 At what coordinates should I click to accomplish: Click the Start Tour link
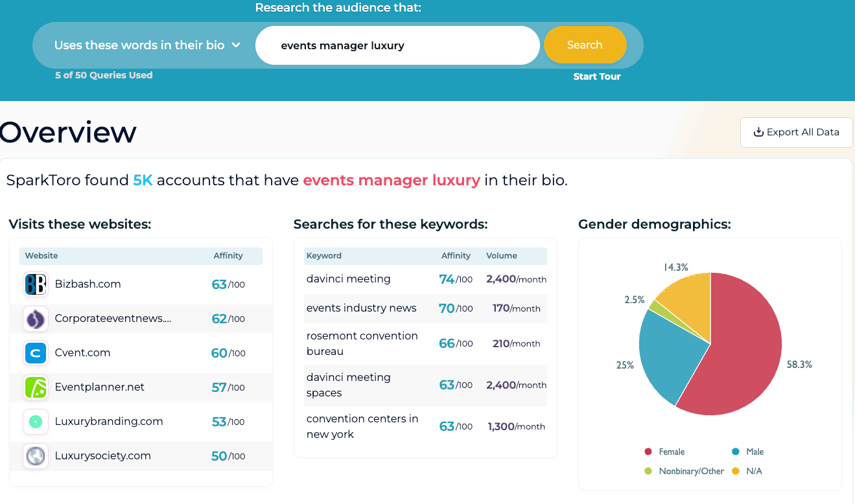(x=597, y=76)
